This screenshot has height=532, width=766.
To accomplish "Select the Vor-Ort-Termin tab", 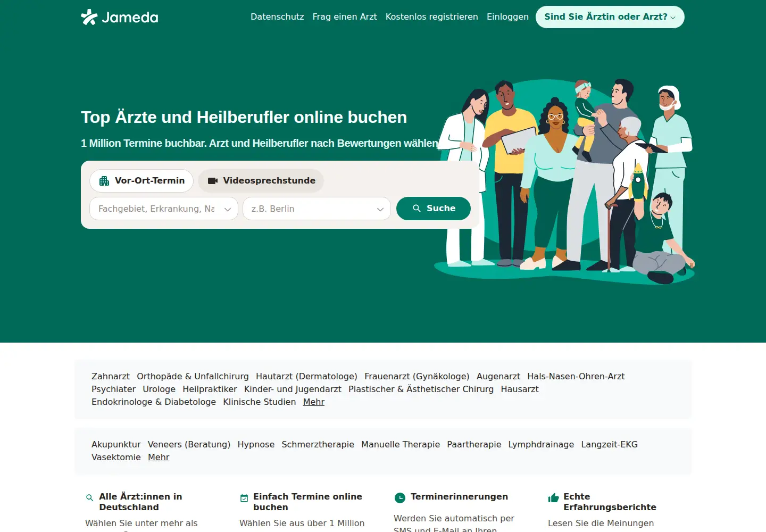I will click(141, 181).
